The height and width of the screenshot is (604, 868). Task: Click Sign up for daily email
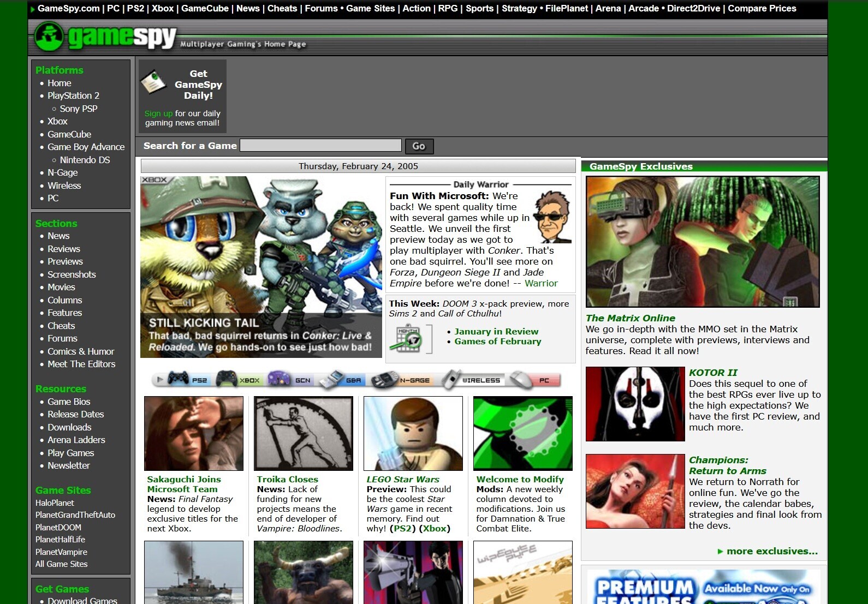click(158, 113)
